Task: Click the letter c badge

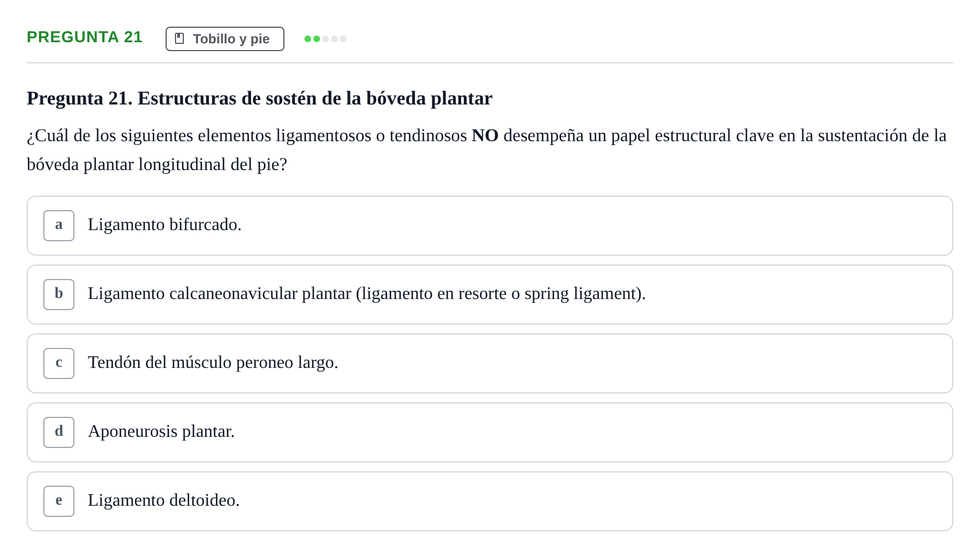Action: [59, 363]
